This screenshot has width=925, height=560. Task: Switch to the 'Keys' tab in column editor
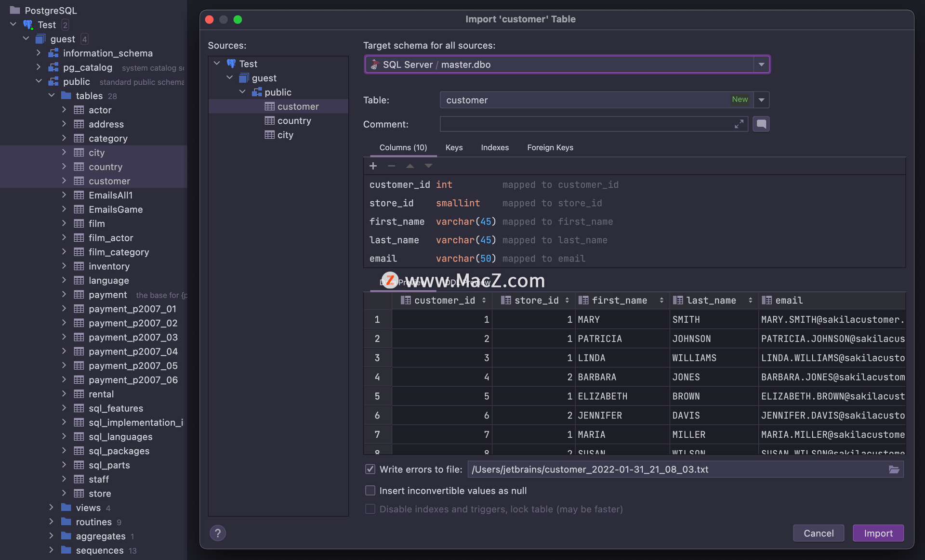pyautogui.click(x=454, y=147)
